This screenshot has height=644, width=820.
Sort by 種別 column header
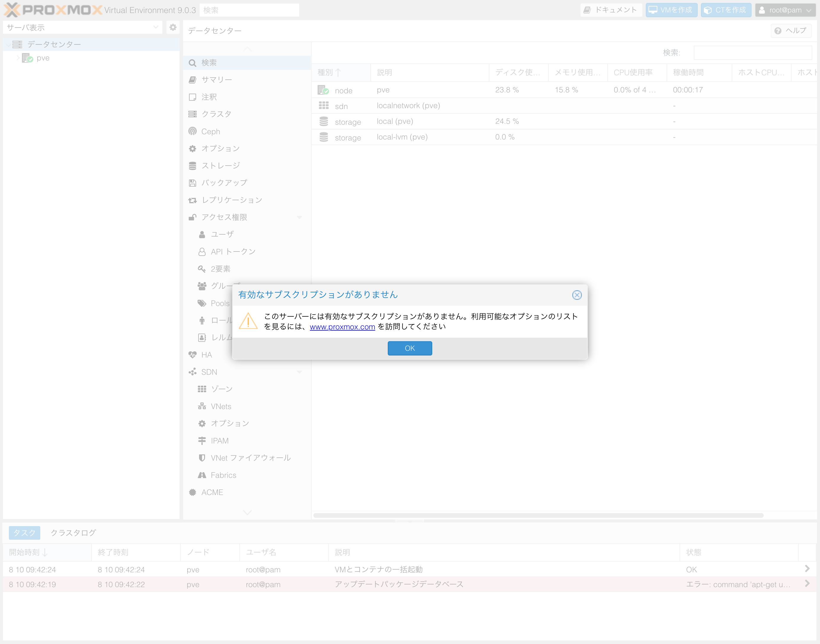(341, 72)
